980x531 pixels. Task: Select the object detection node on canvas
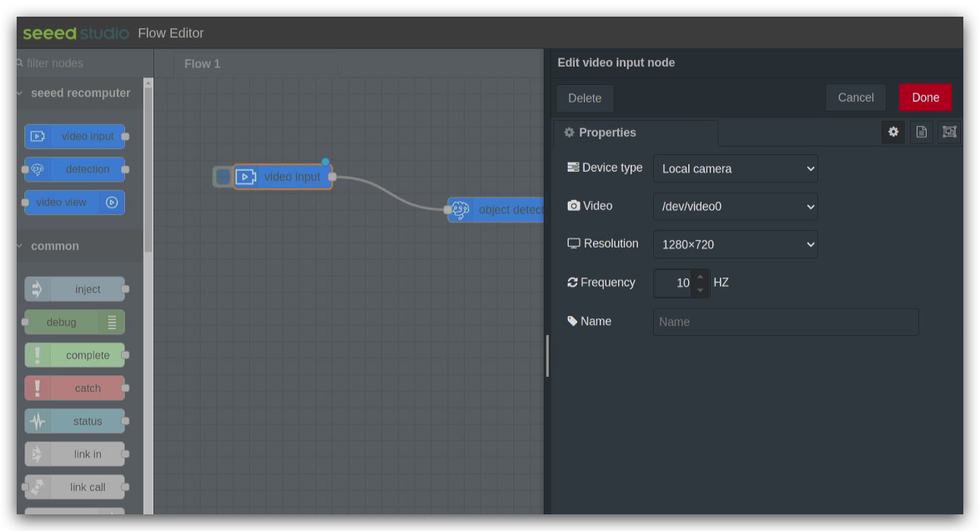(496, 210)
